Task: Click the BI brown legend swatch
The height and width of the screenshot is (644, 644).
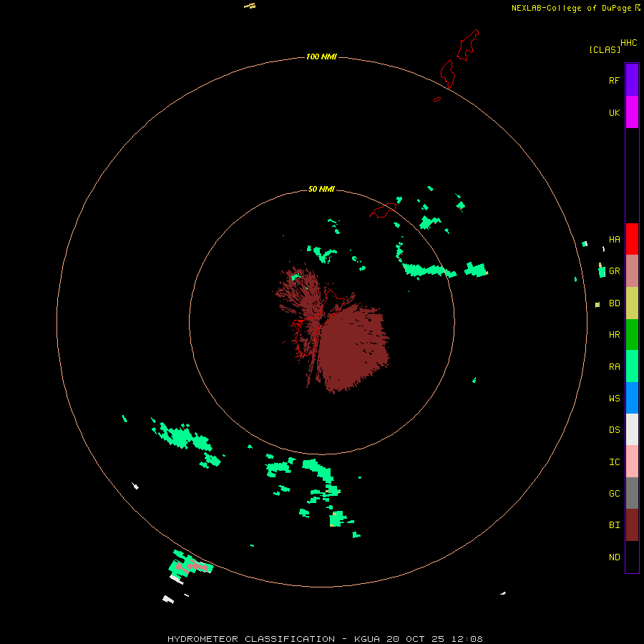Action: click(632, 525)
